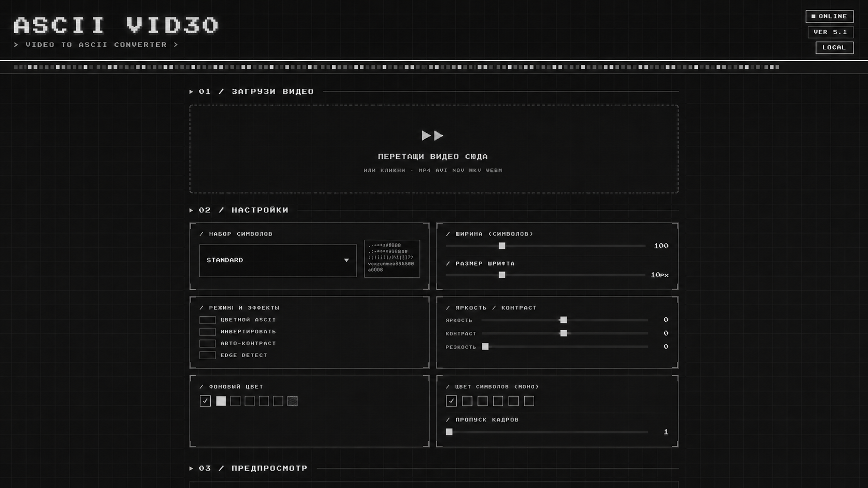
Task: Click the dropdown arrow next to STANDARD
Action: 346,260
